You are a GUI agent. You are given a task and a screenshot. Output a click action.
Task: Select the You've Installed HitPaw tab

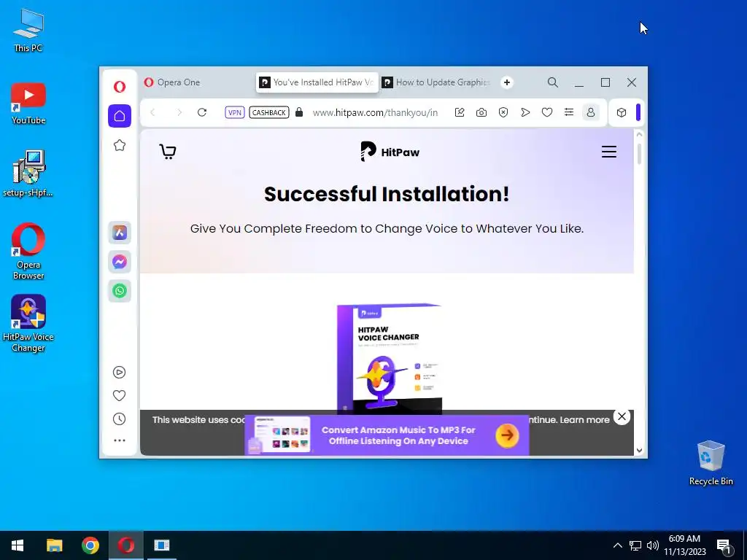(317, 82)
